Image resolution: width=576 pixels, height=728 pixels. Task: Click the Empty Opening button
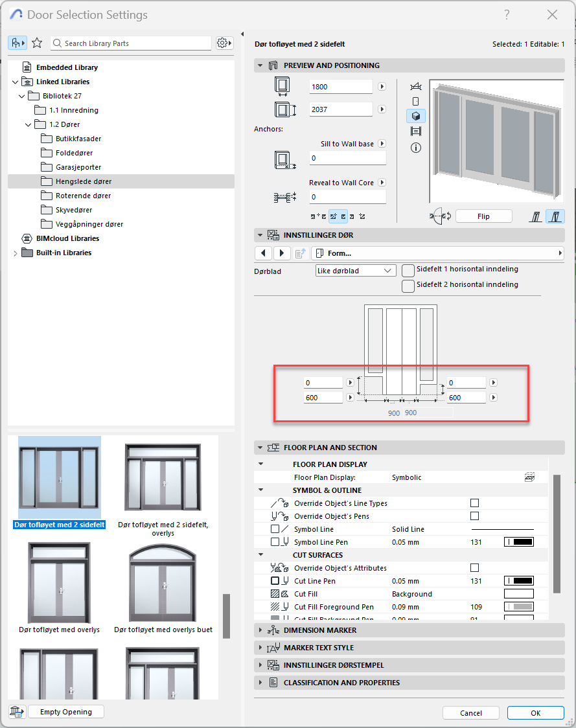(x=66, y=712)
